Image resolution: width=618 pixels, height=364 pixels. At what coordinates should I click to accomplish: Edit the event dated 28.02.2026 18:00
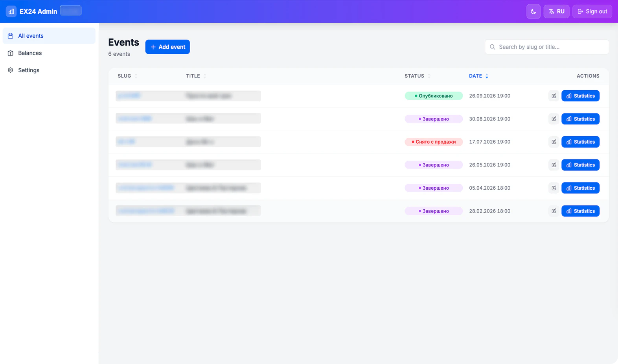pyautogui.click(x=554, y=211)
